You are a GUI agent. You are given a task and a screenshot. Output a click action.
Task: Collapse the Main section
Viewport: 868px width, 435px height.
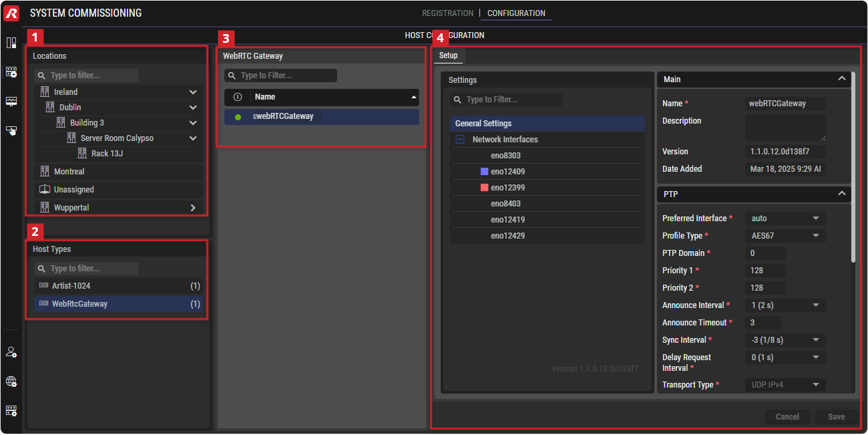842,79
